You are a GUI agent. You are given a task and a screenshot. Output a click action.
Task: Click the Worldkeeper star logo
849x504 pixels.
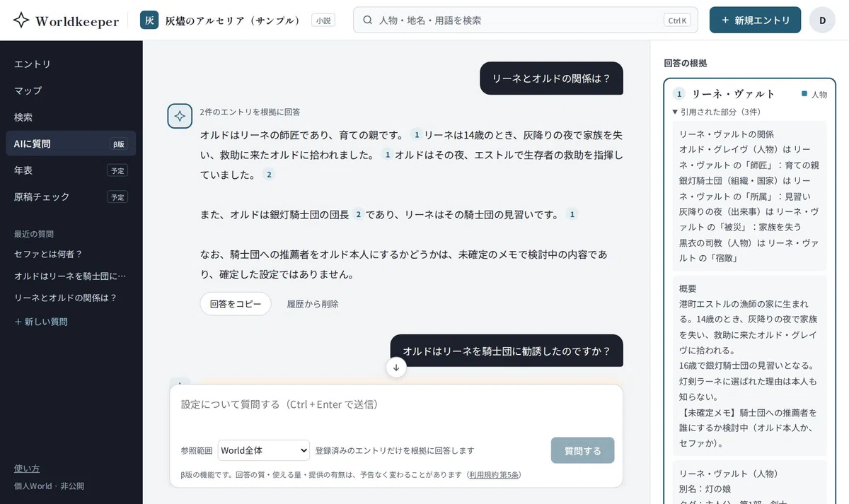tap(21, 20)
